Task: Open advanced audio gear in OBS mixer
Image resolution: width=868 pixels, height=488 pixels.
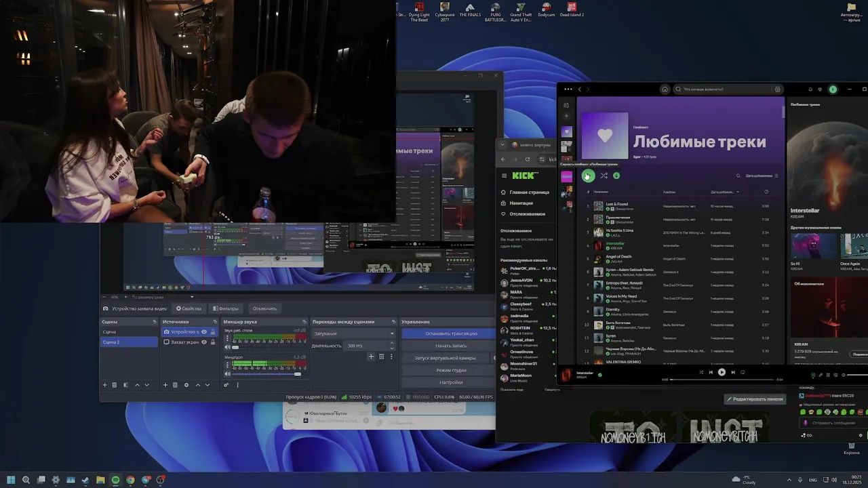Action: click(226, 385)
